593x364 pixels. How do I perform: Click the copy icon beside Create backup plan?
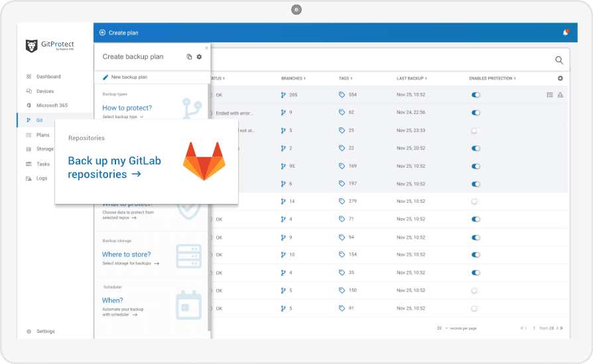coord(189,57)
